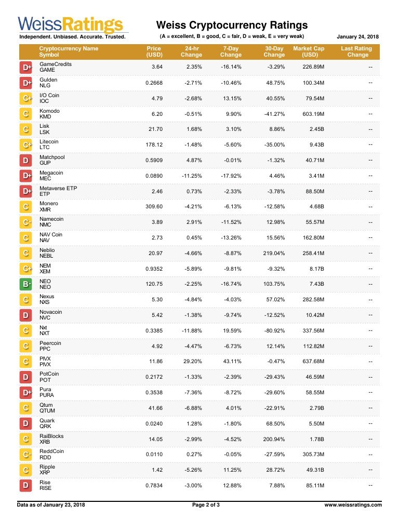
Task: Click the C rating badge for Ripple
Action: tap(26, 470)
